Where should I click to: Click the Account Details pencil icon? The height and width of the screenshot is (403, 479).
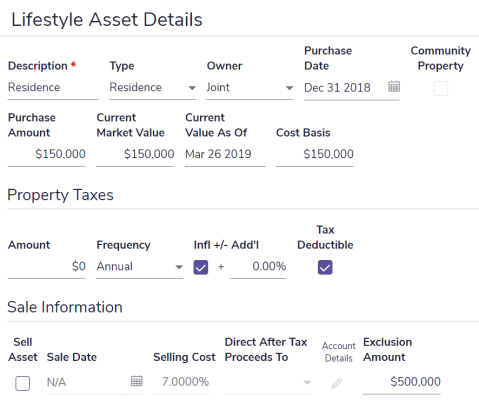click(337, 383)
